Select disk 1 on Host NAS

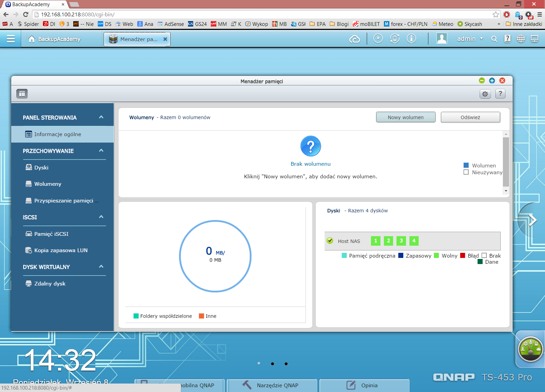pyautogui.click(x=375, y=241)
